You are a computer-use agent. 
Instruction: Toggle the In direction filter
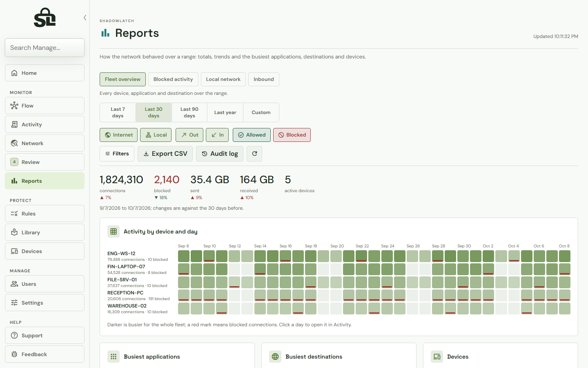[217, 135]
